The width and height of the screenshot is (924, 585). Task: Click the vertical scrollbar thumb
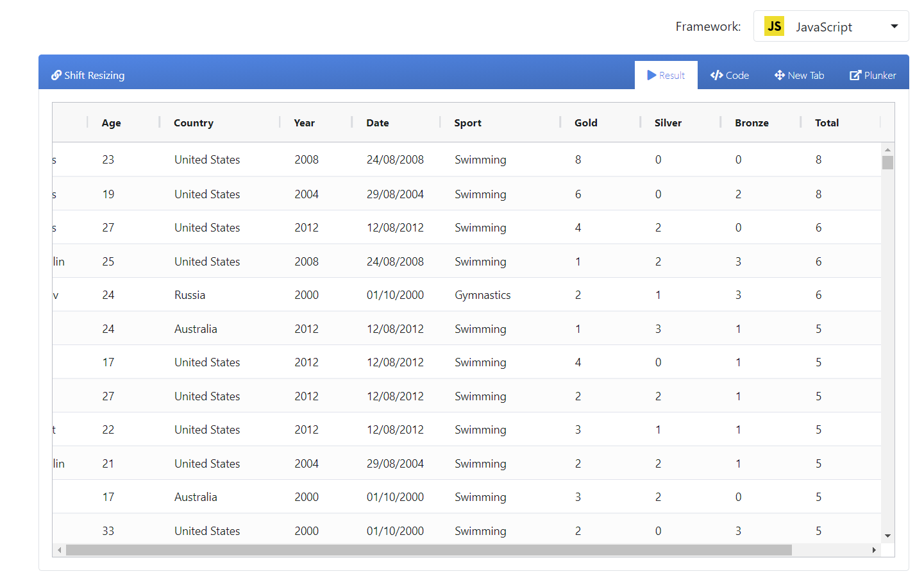(887, 162)
